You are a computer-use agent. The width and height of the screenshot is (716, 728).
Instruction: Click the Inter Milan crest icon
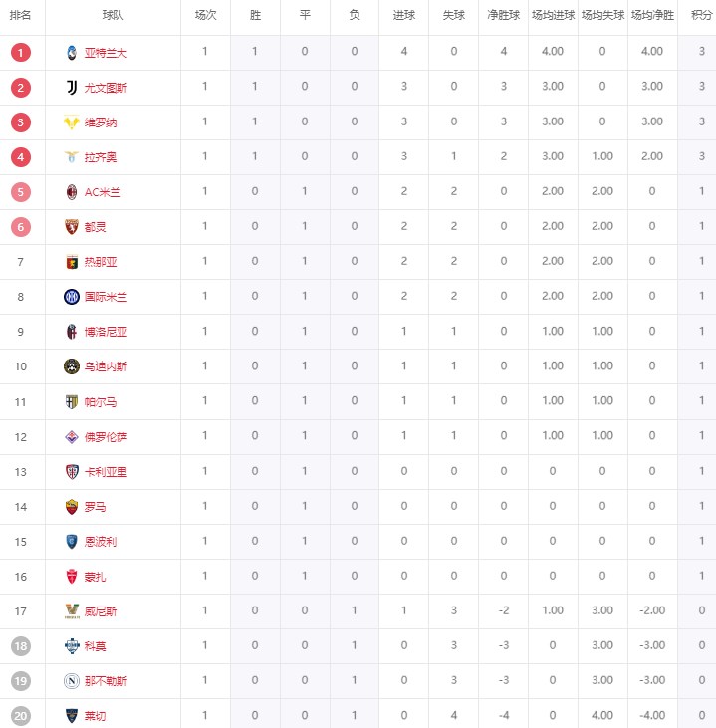pyautogui.click(x=71, y=297)
